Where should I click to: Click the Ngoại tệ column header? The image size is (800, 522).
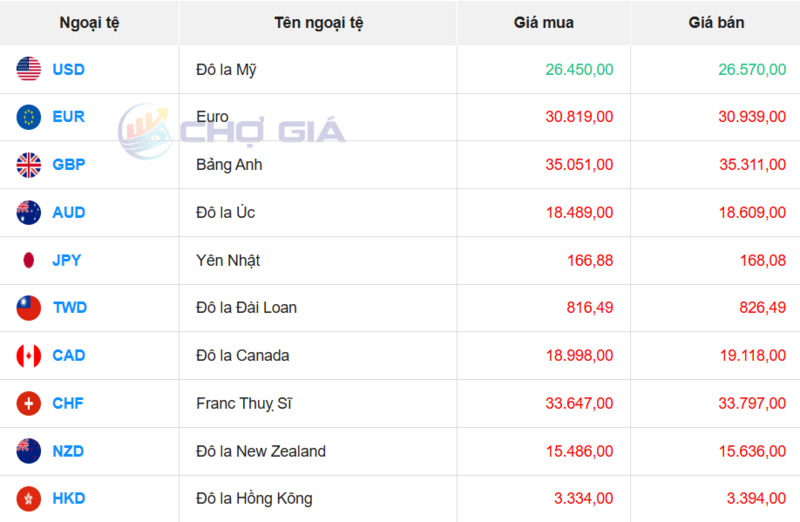pos(89,22)
